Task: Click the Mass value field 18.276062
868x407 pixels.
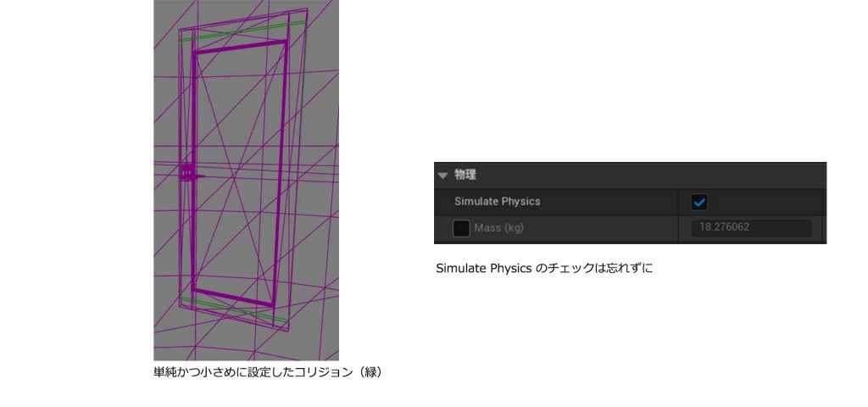Action: 751,228
